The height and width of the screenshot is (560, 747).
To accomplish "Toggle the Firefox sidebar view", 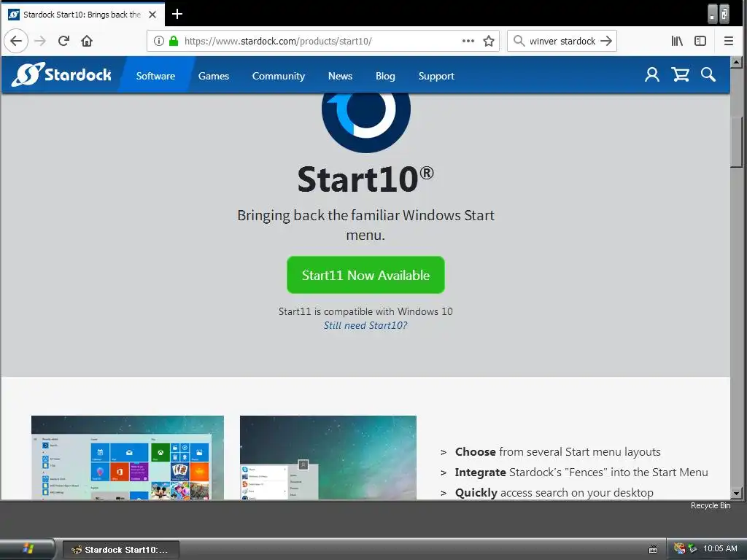I will tap(700, 41).
